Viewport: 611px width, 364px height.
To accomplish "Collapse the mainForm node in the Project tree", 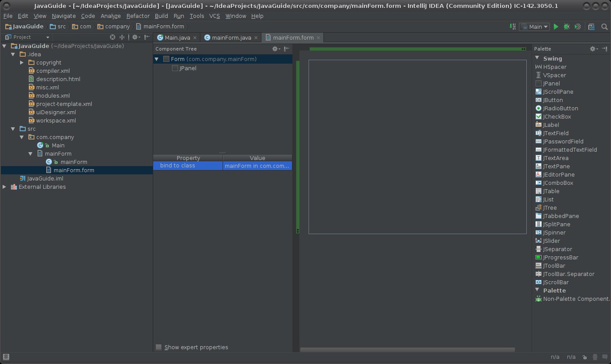I will 30,153.
